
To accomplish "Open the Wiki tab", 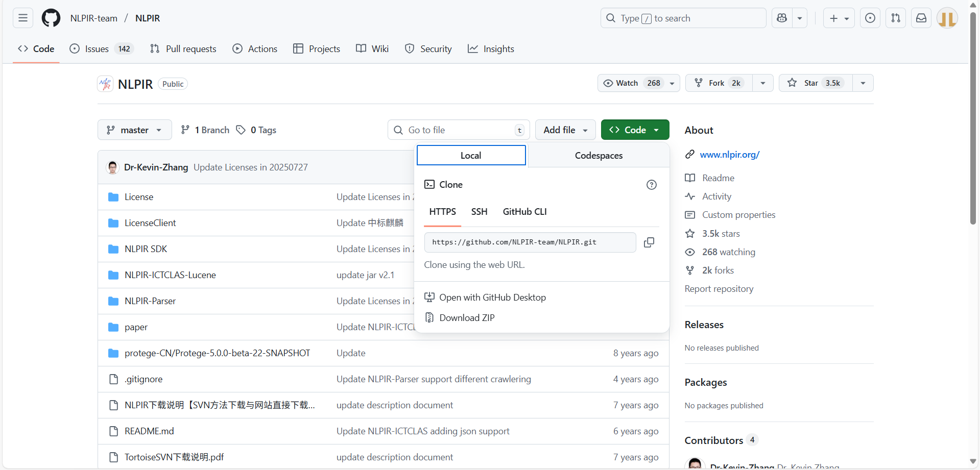I will 372,49.
